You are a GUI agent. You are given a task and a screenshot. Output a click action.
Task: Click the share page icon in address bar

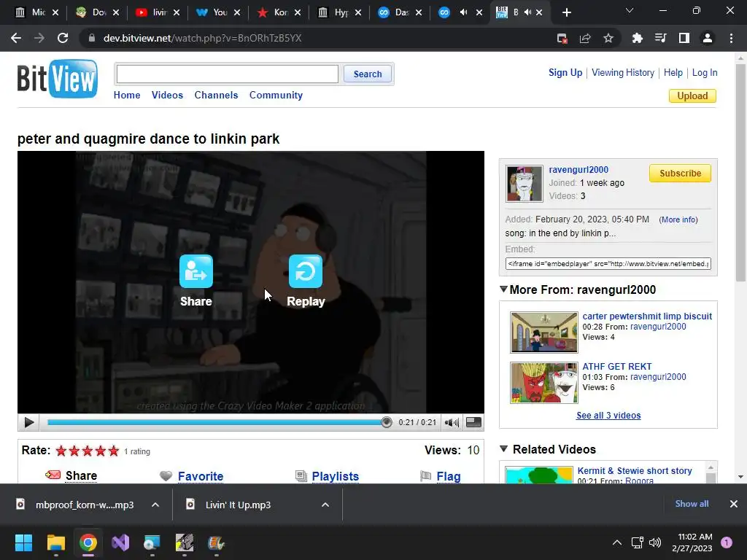point(585,38)
